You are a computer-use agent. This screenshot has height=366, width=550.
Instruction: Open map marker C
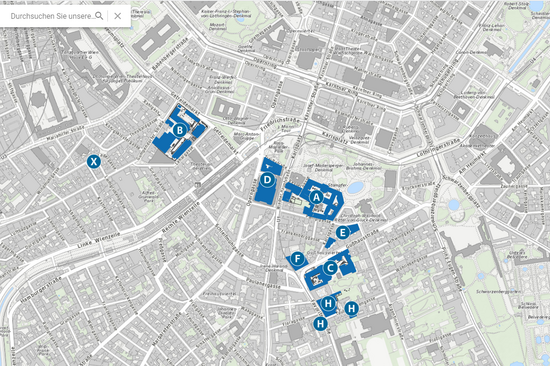pos(330,268)
